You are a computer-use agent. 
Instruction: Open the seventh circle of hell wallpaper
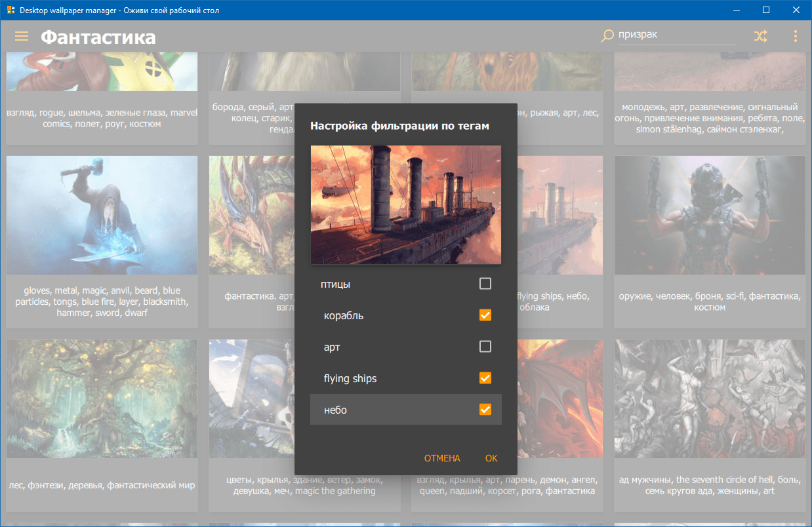pos(710,399)
